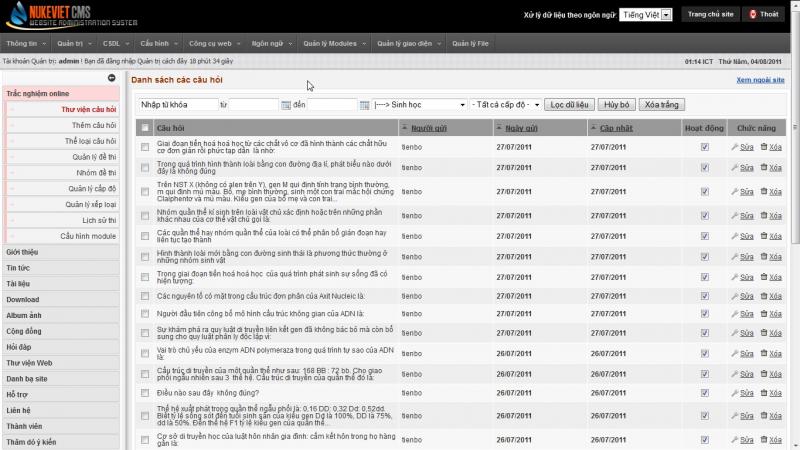
Task: Expand the Quản lý Modules menu
Action: (334, 43)
